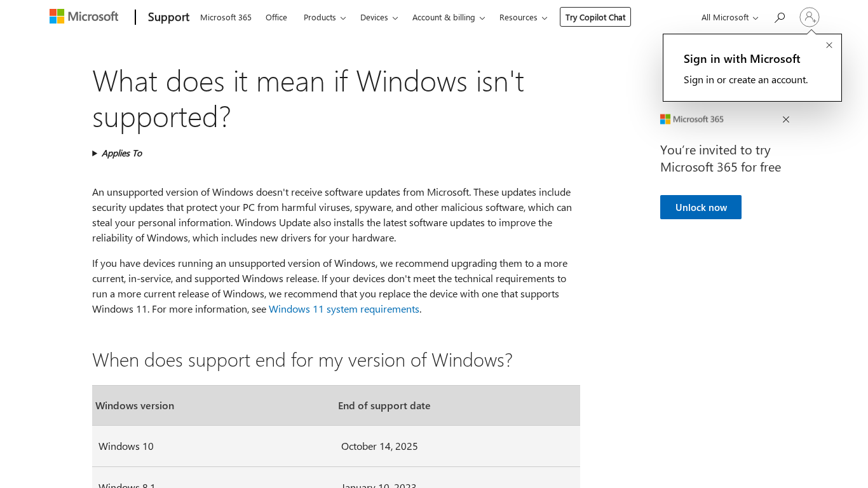
Task: Click the account sign-in avatar icon
Action: coord(810,17)
